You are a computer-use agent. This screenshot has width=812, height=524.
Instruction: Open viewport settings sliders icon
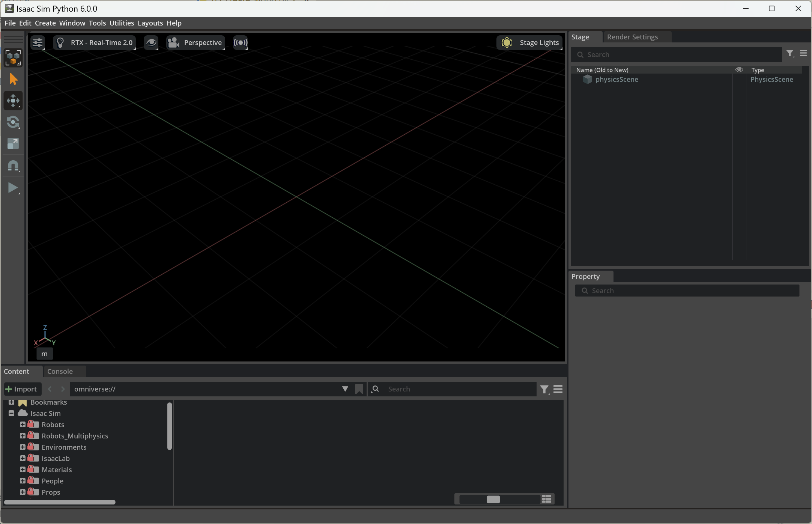click(x=38, y=42)
